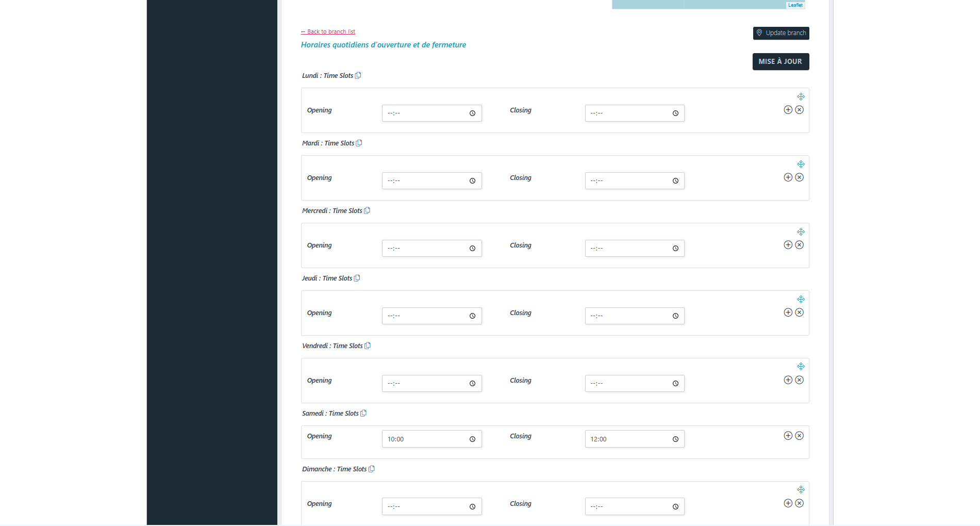Open the Leaflet attribution link

coord(795,5)
